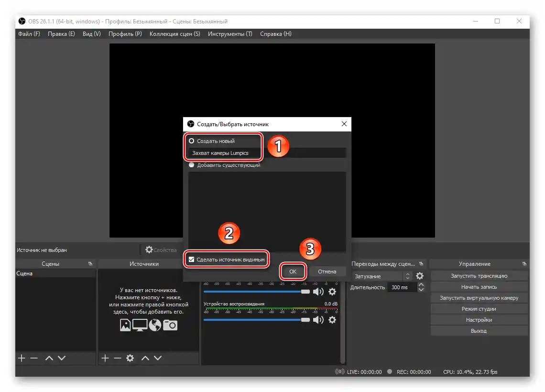The height and width of the screenshot is (392, 545).
Task: Click Устройство воспроизведения volume slider
Action: coord(257,320)
